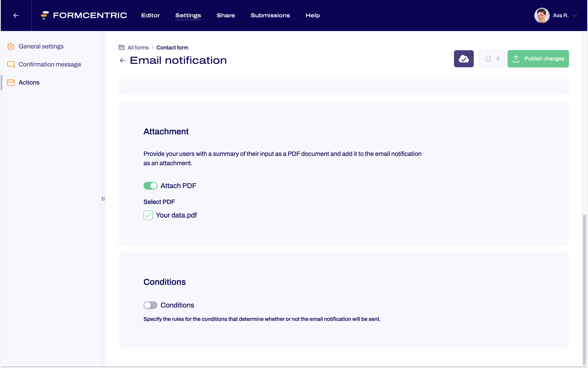Viewport: 588px width, 368px height.
Task: Open General settings via the gear icon
Action: click(x=11, y=46)
